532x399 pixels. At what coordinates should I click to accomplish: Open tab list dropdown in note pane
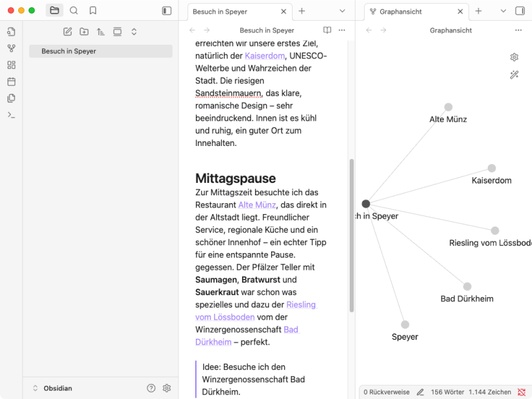343,11
